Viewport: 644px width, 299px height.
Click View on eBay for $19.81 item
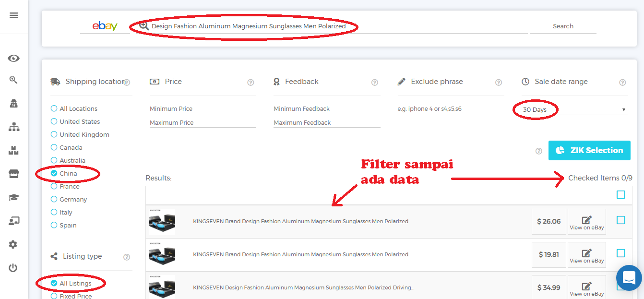pos(586,255)
